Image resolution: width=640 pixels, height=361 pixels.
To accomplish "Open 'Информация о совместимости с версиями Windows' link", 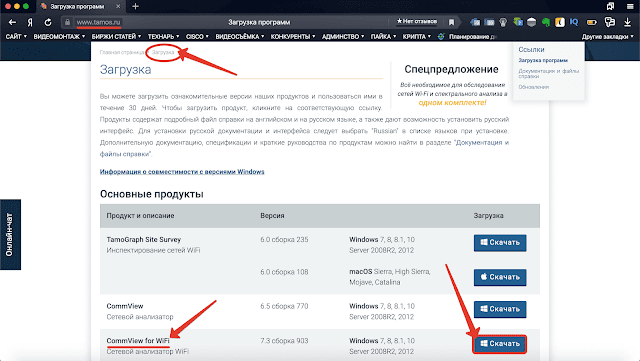I will coord(182,172).
